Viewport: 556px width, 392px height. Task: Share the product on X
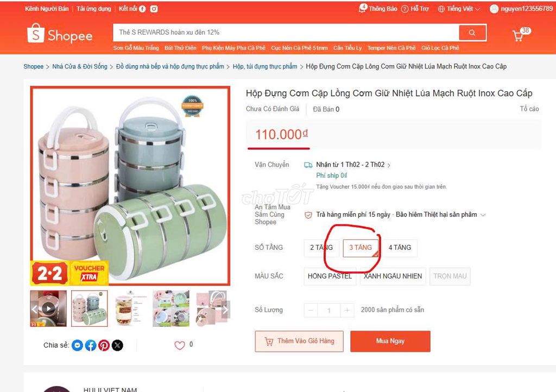[x=118, y=345]
